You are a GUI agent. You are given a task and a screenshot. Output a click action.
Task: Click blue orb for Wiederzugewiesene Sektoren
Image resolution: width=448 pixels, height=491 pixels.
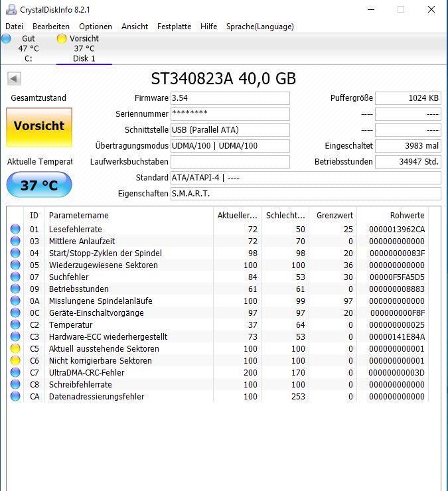[x=15, y=265]
